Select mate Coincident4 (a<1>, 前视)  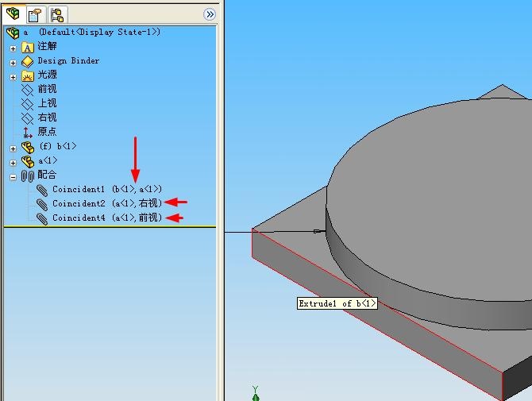pos(107,218)
